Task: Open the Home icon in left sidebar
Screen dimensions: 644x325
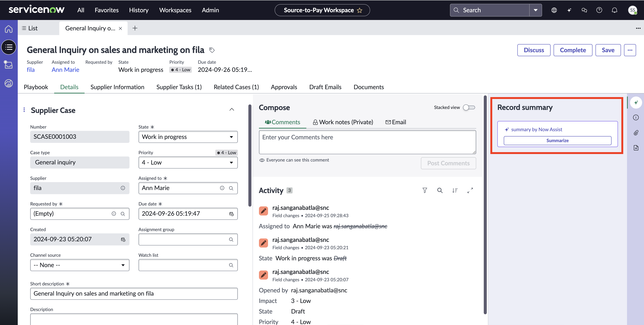Action: pyautogui.click(x=9, y=29)
